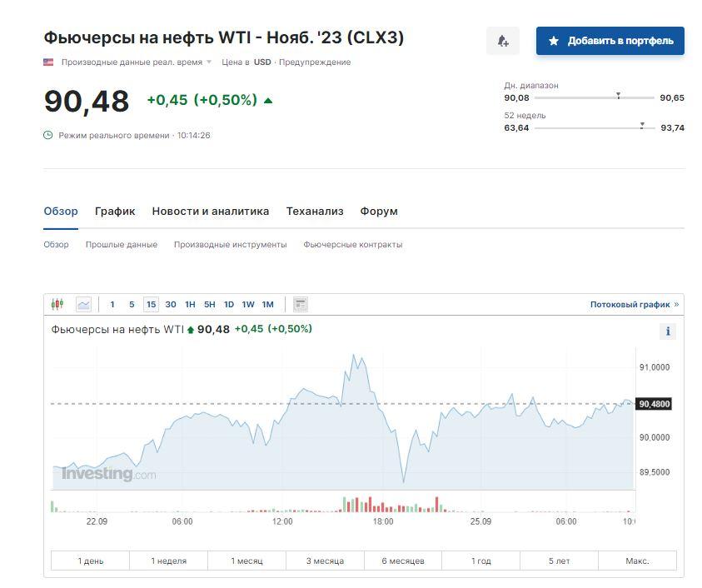
Task: Set chart range to 5 лет
Action: click(559, 561)
